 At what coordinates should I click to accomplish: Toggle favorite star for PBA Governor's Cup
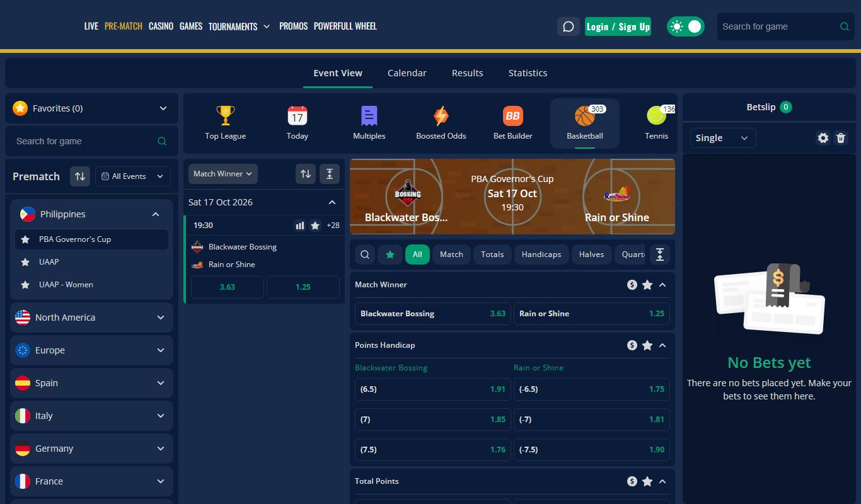[x=25, y=239]
